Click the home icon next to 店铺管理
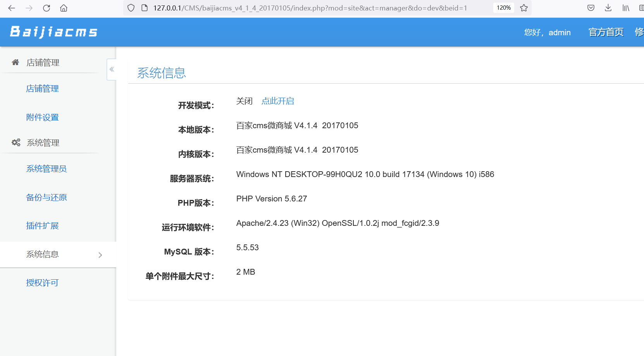The image size is (644, 356). (x=15, y=62)
